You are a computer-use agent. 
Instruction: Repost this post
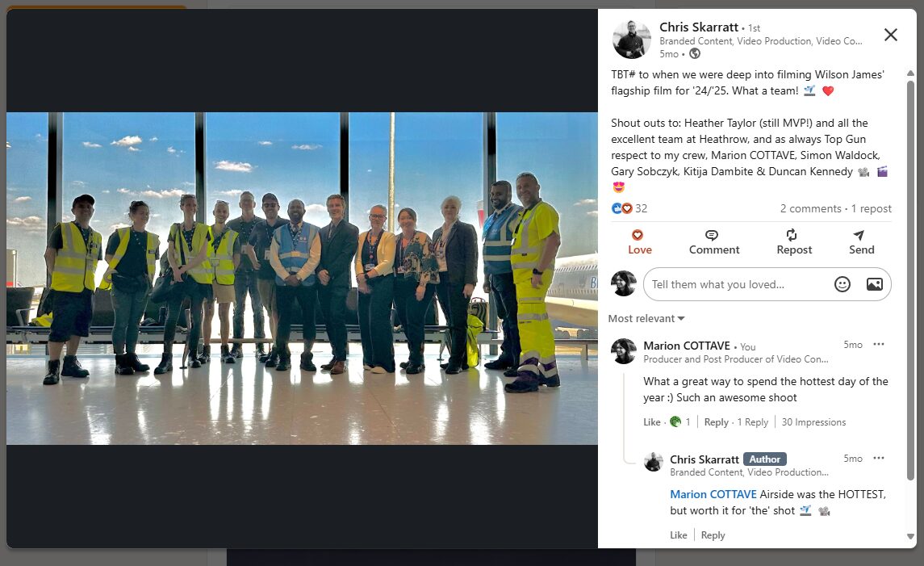tap(794, 242)
